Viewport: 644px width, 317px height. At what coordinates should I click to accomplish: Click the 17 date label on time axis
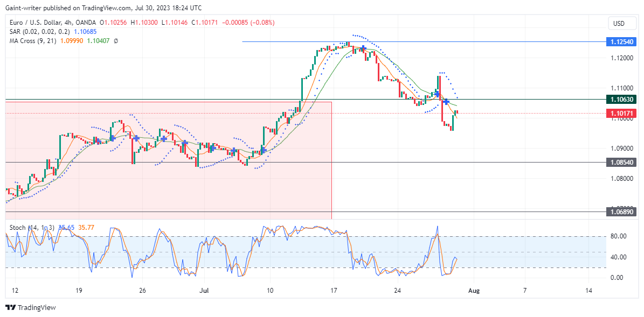point(334,290)
